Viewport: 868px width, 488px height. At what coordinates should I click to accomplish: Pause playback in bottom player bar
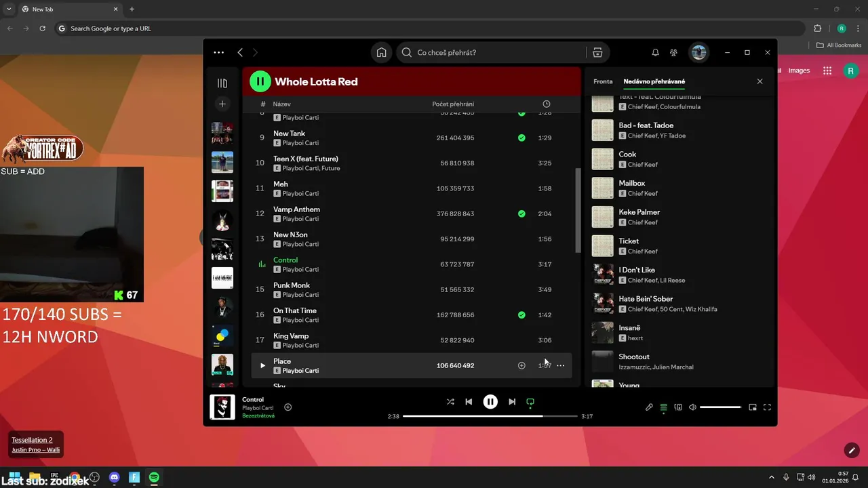[x=490, y=402]
